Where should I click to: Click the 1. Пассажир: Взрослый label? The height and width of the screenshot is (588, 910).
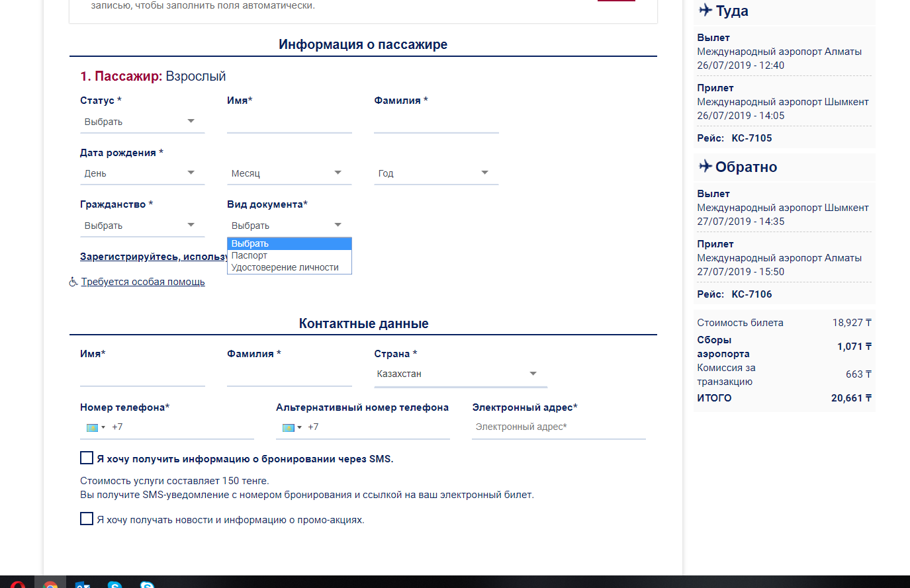click(153, 77)
